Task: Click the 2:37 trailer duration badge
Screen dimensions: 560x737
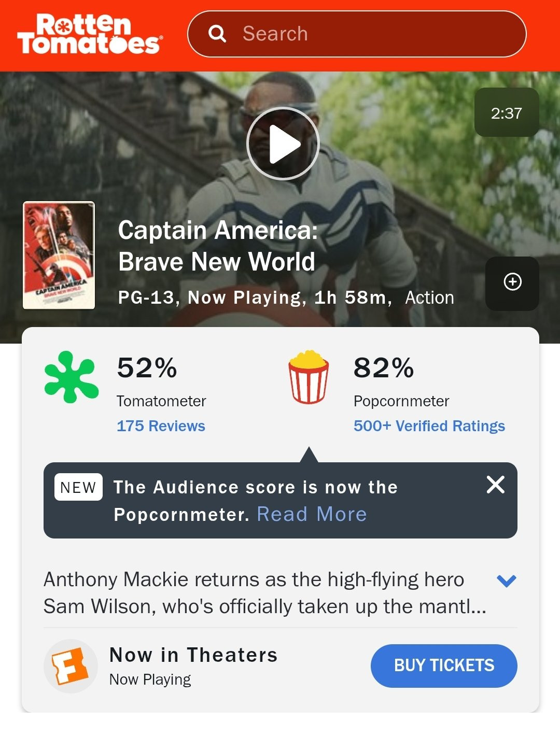Action: click(x=507, y=112)
